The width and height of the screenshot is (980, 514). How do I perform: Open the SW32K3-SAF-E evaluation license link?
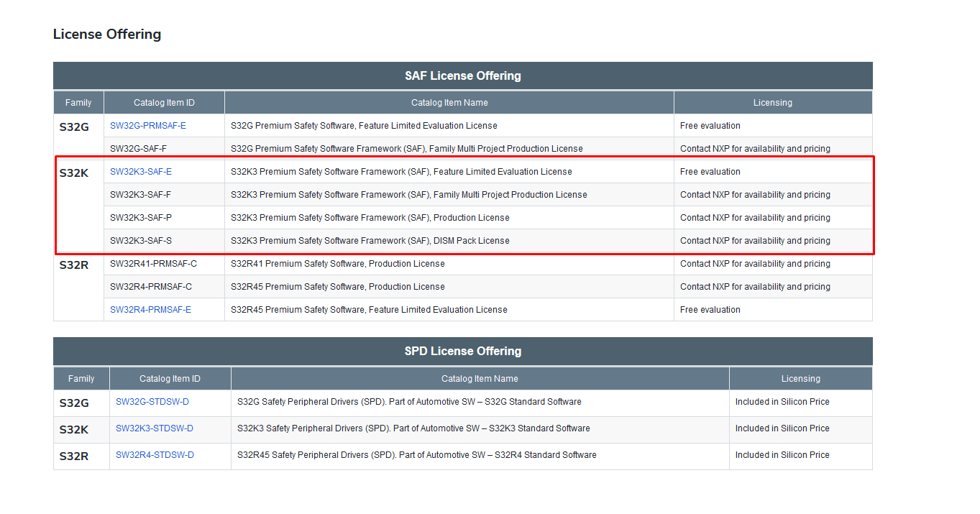(x=141, y=171)
